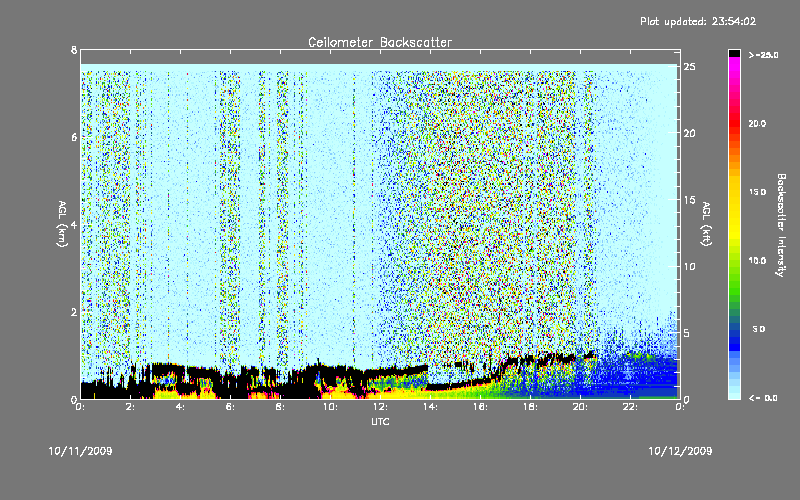The image size is (800, 500).
Task: Click the "12:" hour tick on UTC axis
Action: (x=380, y=407)
